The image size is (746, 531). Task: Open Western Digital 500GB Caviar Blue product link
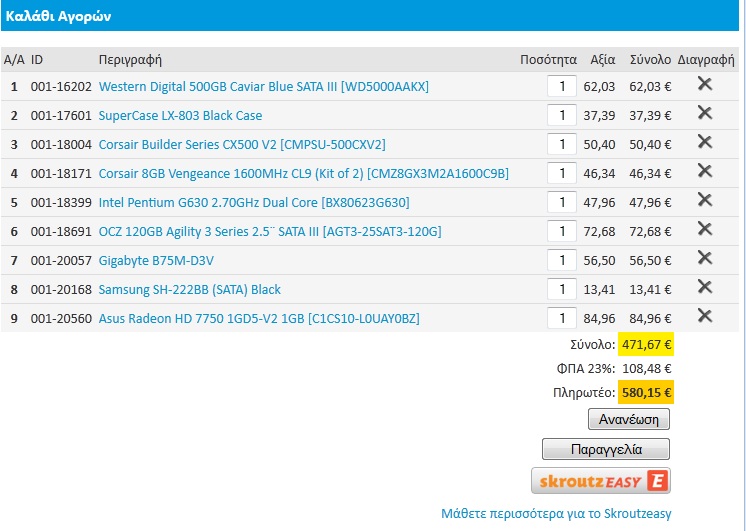point(264,87)
